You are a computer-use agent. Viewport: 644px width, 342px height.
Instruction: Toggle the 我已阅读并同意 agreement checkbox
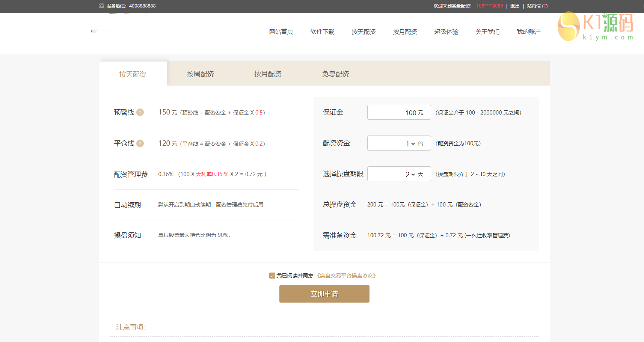tap(272, 276)
